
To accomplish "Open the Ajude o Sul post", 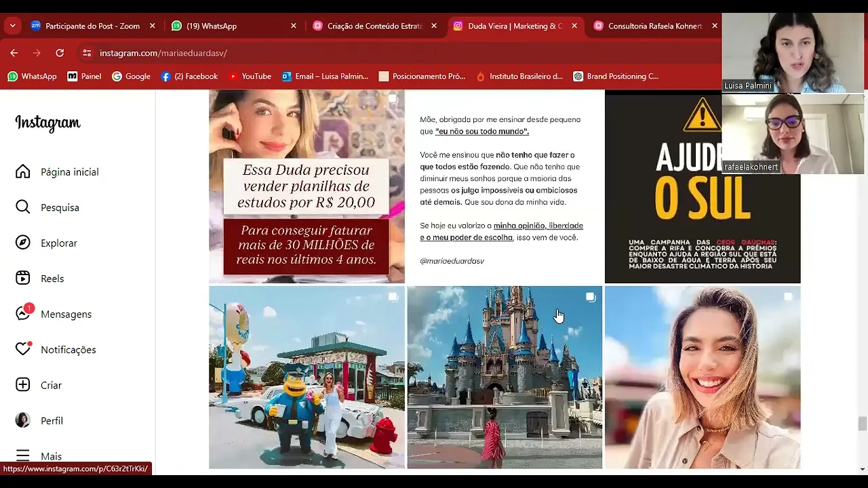I will click(703, 186).
